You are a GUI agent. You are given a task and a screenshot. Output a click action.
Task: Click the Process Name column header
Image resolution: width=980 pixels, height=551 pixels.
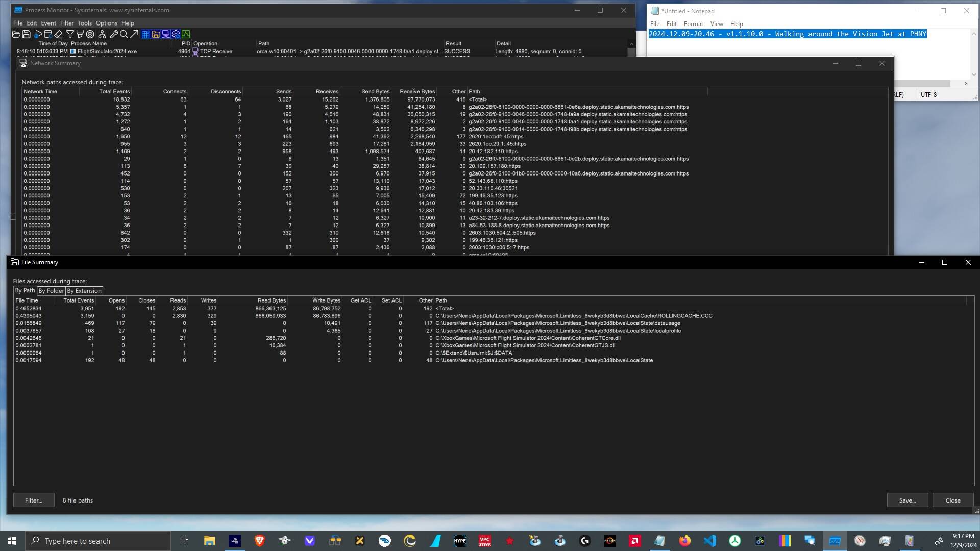[120, 44]
